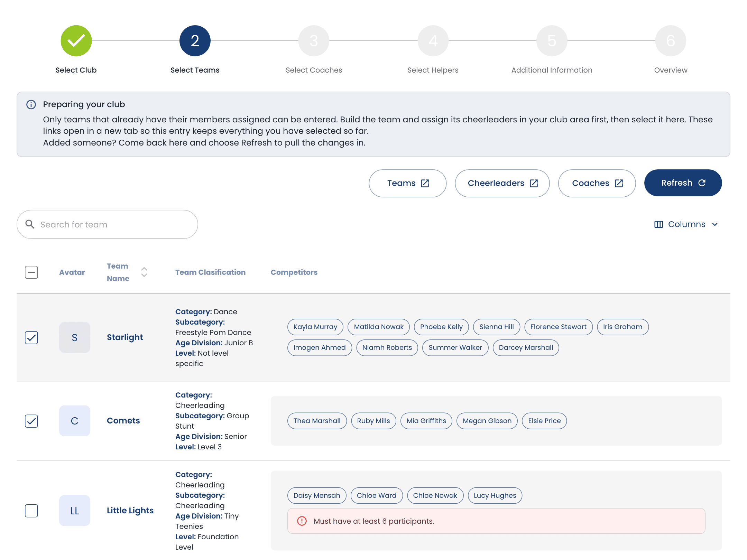
Task: Sort by Team Name using the sort arrows
Action: [144, 272]
